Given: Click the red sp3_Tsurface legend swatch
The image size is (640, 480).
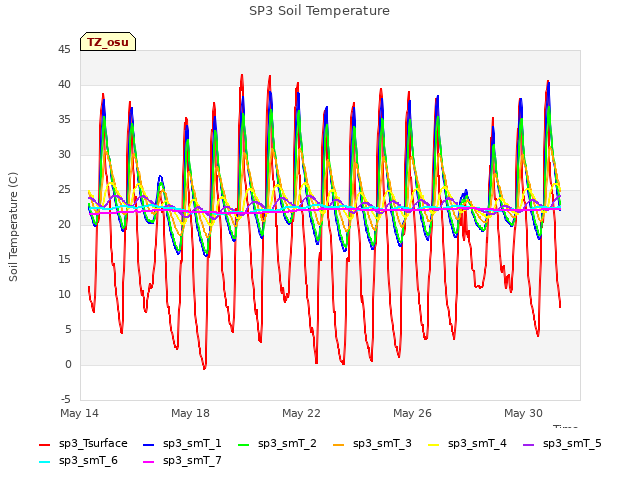Looking at the screenshot, I should [x=44, y=444].
